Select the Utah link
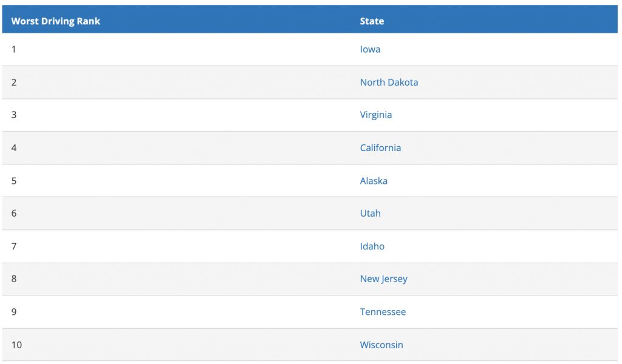 tap(370, 213)
